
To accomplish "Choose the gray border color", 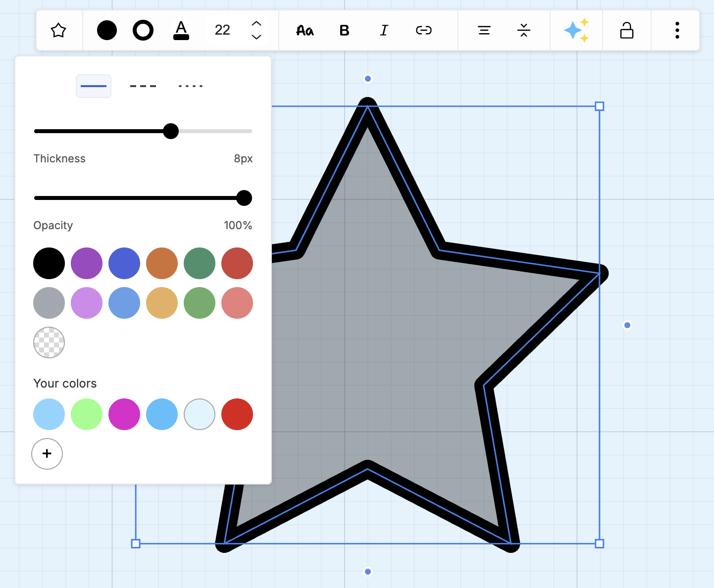I will pos(49,303).
